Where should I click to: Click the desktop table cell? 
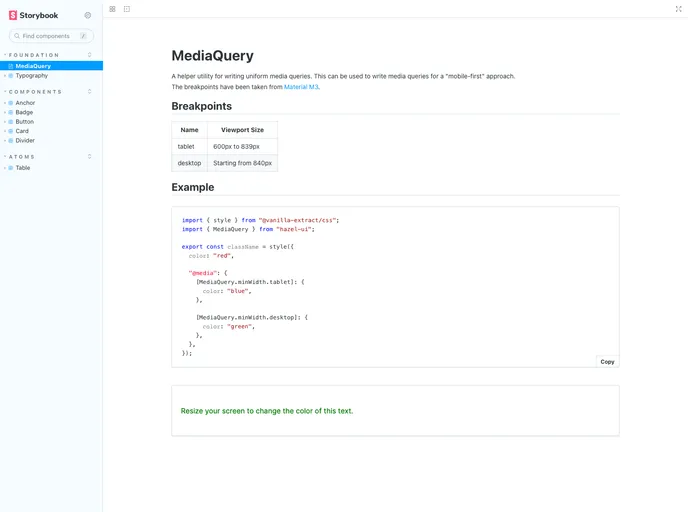tap(189, 163)
